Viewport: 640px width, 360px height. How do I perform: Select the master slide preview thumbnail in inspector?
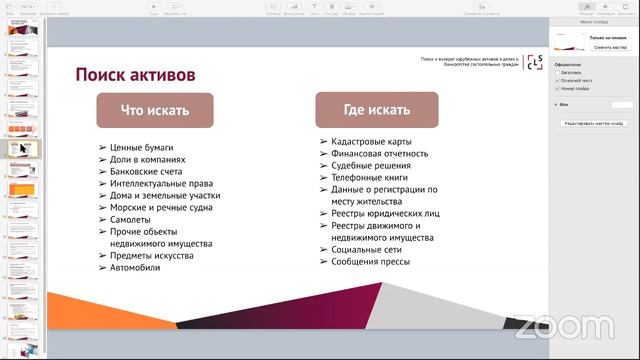[569, 41]
